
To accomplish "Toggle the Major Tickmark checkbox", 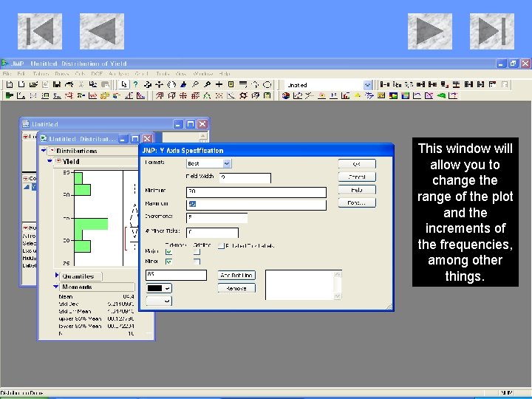I will point(168,252).
